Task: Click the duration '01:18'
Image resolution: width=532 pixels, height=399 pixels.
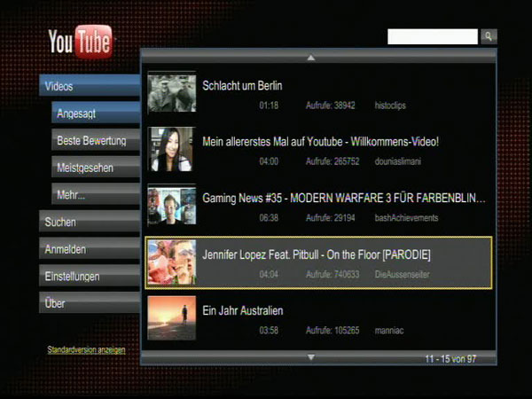Action: (x=269, y=106)
